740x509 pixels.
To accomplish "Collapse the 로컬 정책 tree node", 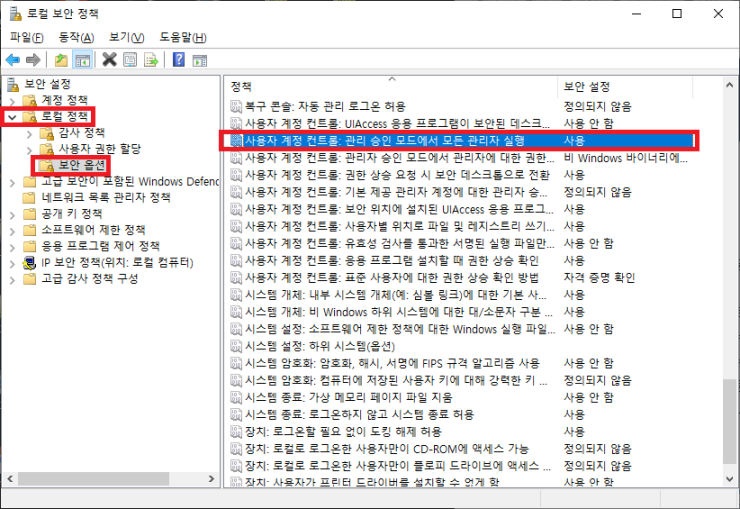I will [x=12, y=117].
